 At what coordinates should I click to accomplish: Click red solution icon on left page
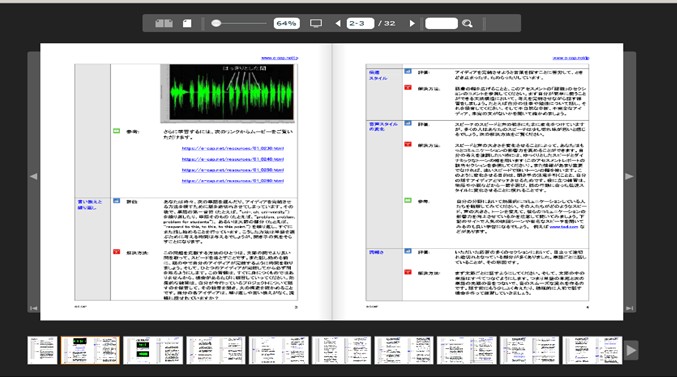click(x=117, y=252)
